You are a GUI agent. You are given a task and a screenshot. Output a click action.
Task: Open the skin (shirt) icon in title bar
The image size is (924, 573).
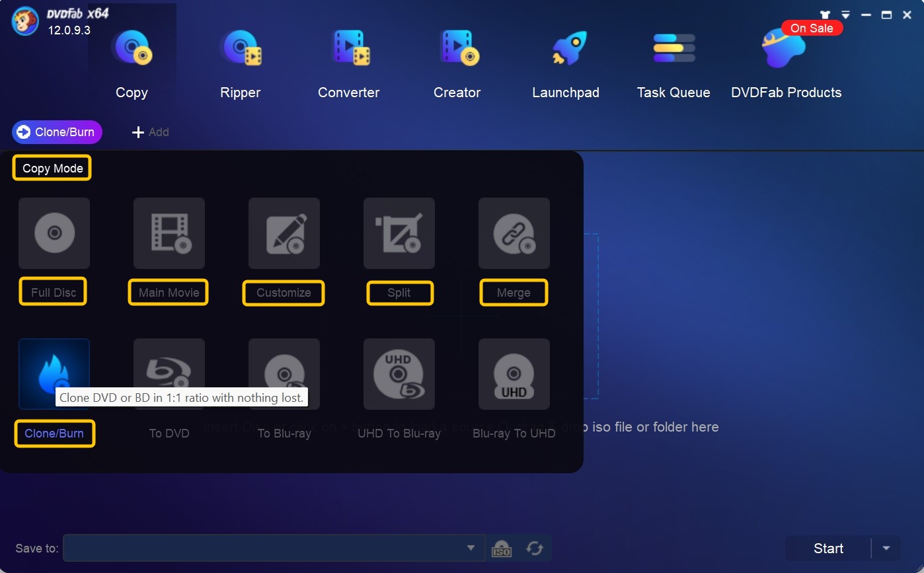[825, 15]
